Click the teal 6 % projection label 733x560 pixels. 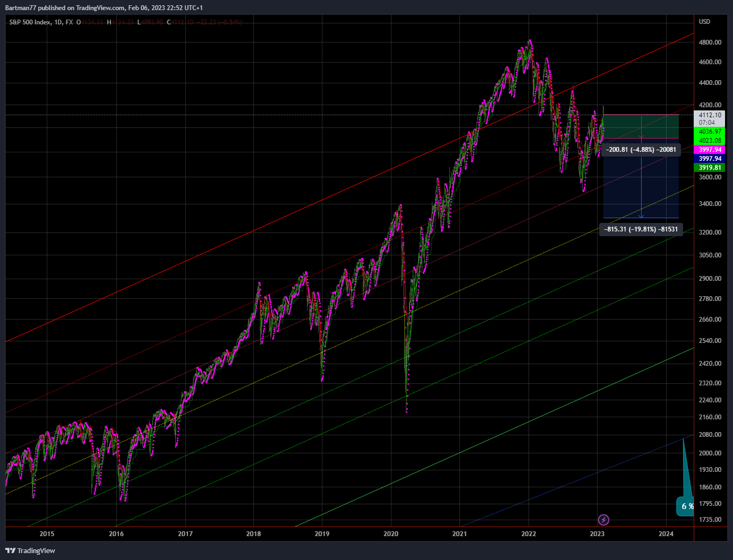pyautogui.click(x=686, y=506)
